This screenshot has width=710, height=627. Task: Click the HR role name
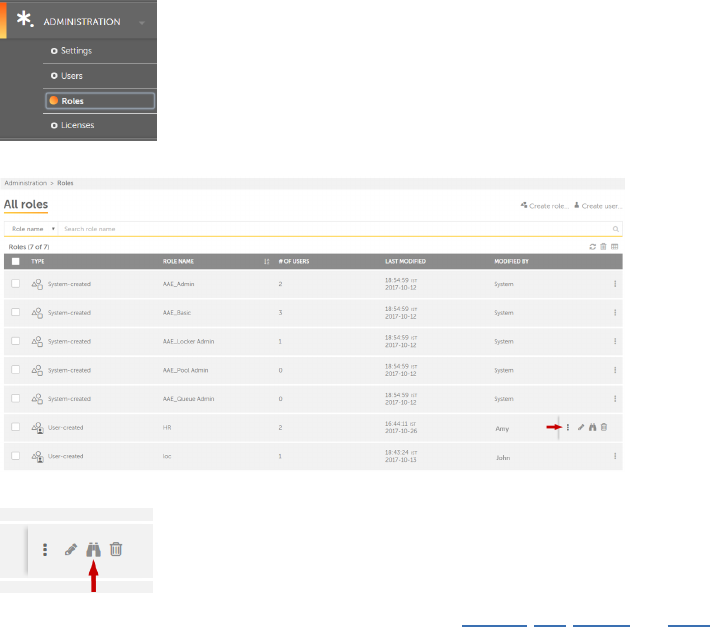click(x=167, y=427)
